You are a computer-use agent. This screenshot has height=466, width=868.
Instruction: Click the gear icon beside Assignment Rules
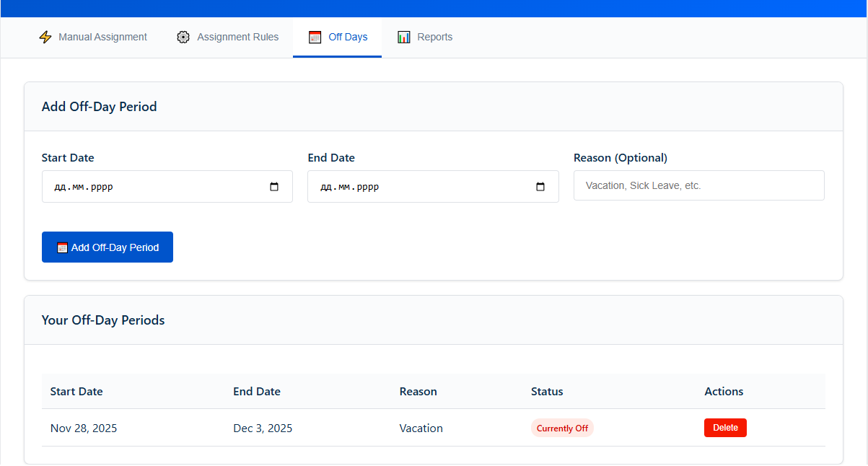[183, 37]
